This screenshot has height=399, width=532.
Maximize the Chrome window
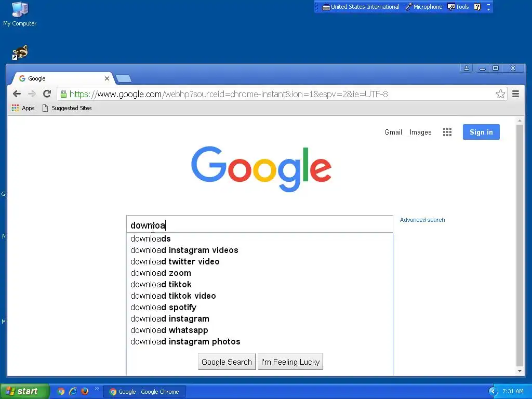[495, 68]
